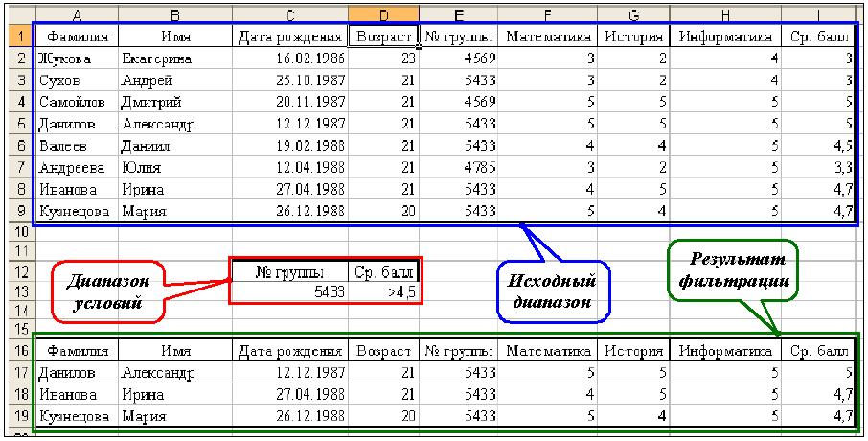868x441 pixels.
Task: Select birth date 27.04.1988 in row 8
Action: pos(290,189)
